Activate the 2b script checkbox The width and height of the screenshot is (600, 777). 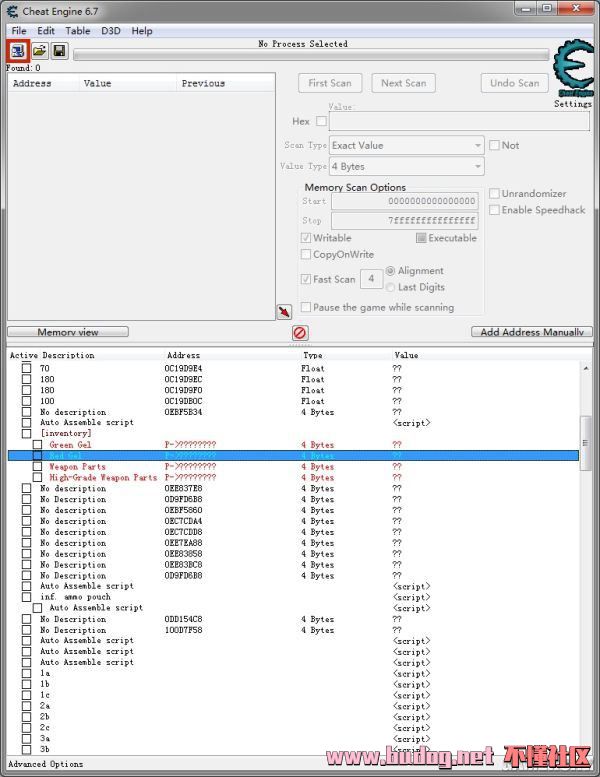pos(27,717)
